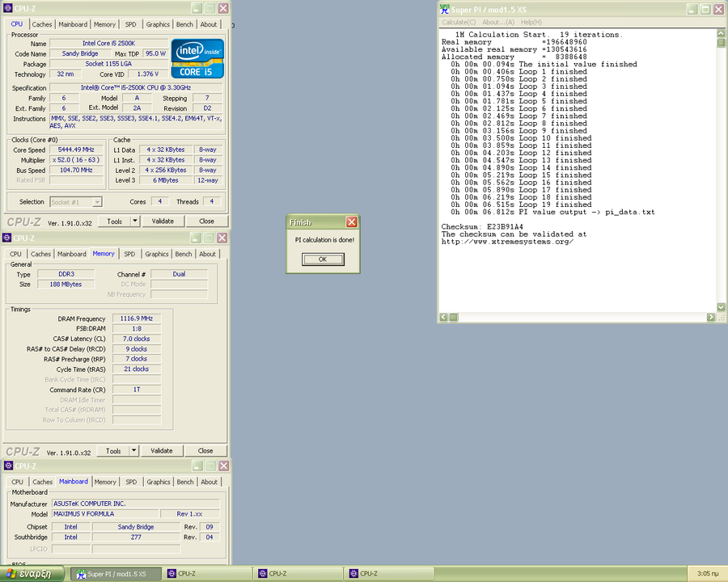The height and width of the screenshot is (582, 728).
Task: Click Validate in the middle CPU-Z window
Action: pyautogui.click(x=162, y=451)
